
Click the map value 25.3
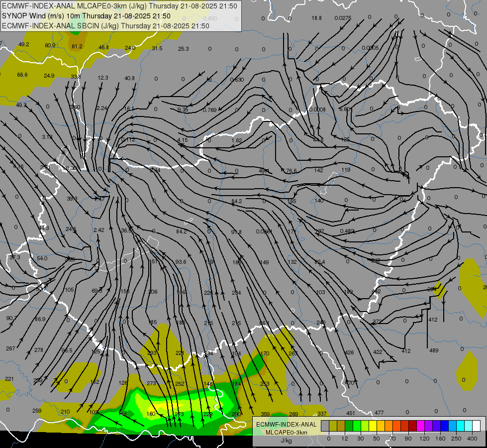tap(183, 48)
